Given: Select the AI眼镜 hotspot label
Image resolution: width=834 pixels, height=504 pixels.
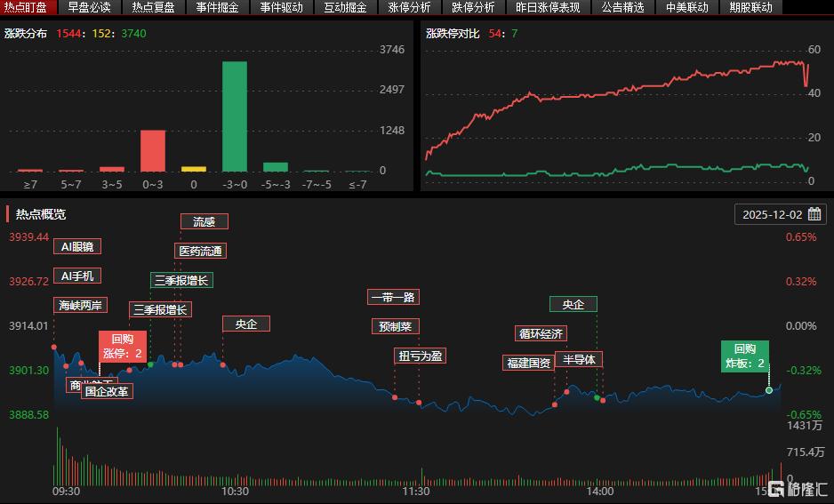Looking at the screenshot, I should [77, 246].
